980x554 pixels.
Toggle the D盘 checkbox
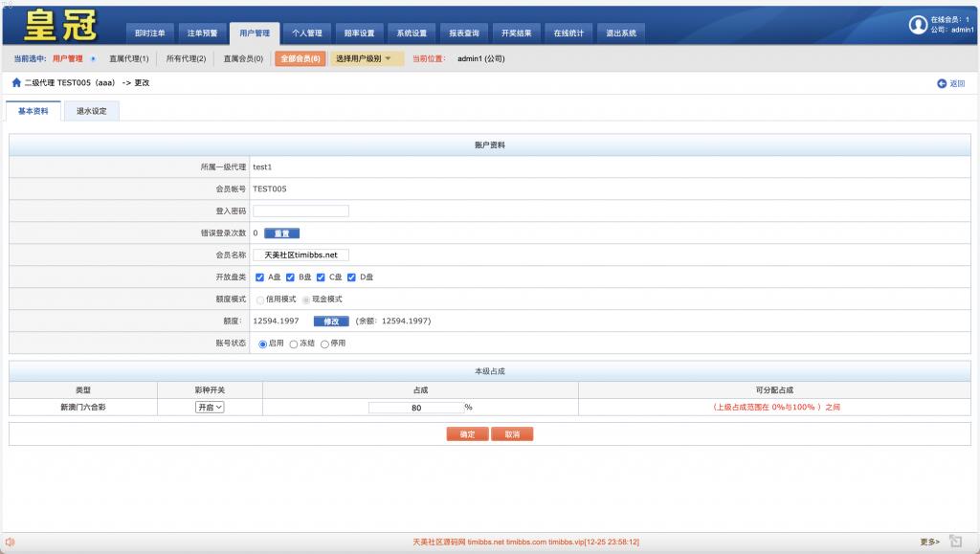351,277
